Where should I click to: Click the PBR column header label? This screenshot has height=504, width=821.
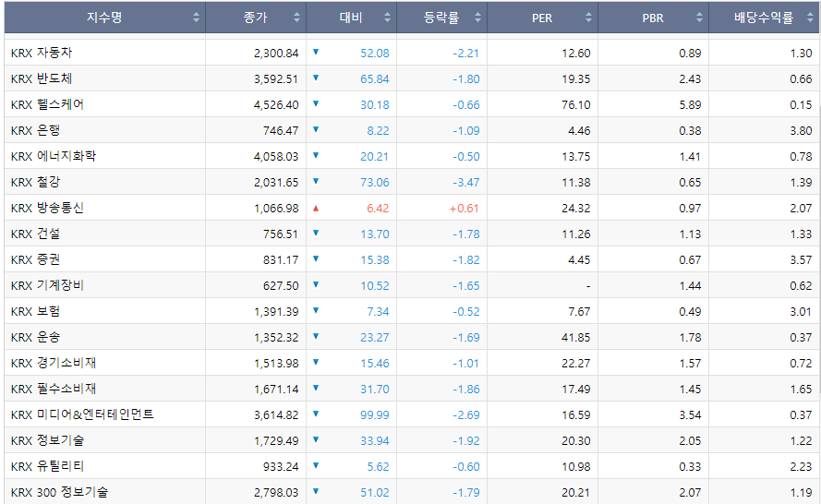pyautogui.click(x=653, y=18)
